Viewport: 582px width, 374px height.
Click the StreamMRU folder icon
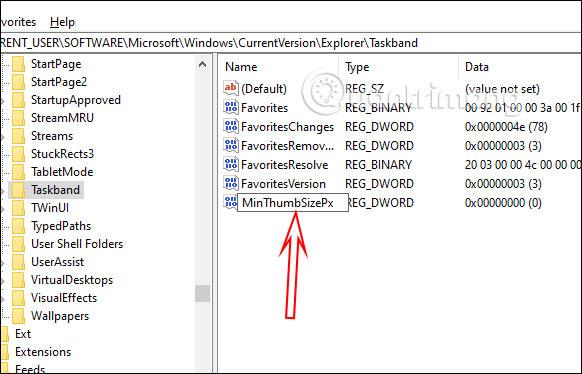click(18, 118)
